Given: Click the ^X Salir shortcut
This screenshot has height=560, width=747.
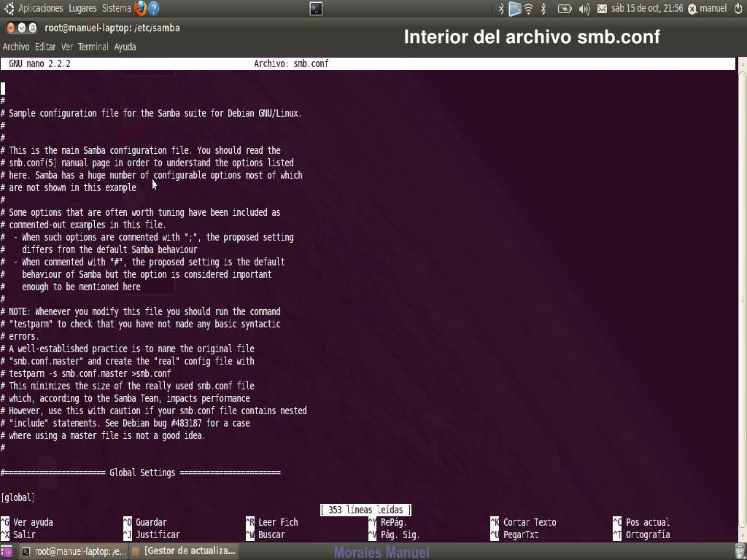Looking at the screenshot, I should pyautogui.click(x=18, y=534).
